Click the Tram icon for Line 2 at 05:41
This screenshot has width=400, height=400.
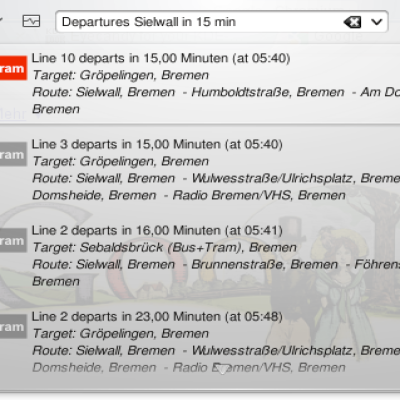[x=13, y=240]
